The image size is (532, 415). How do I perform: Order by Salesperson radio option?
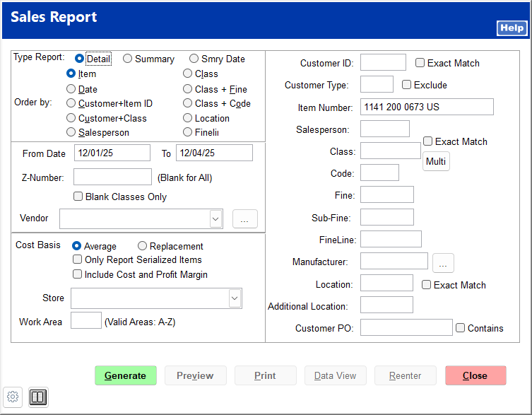click(71, 131)
